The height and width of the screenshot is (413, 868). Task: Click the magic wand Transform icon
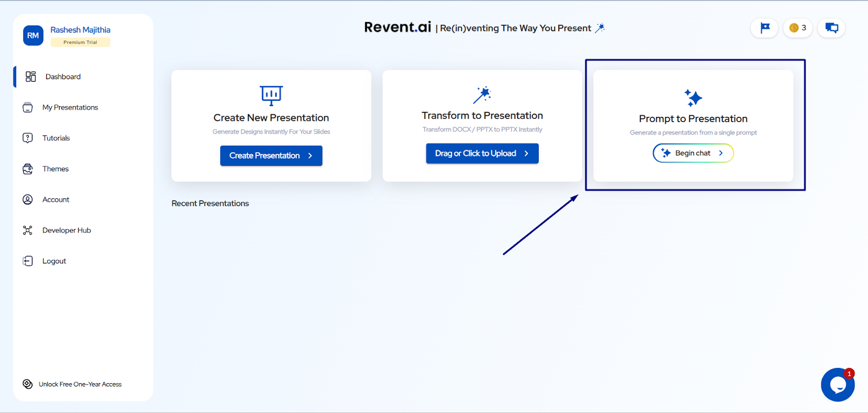[482, 95]
